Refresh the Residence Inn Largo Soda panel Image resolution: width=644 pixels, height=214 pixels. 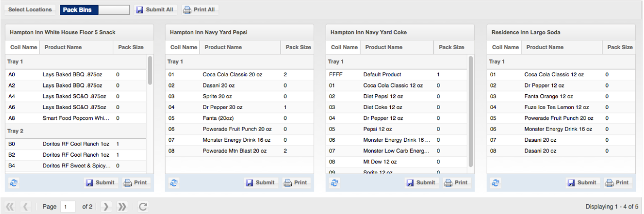[495, 183]
